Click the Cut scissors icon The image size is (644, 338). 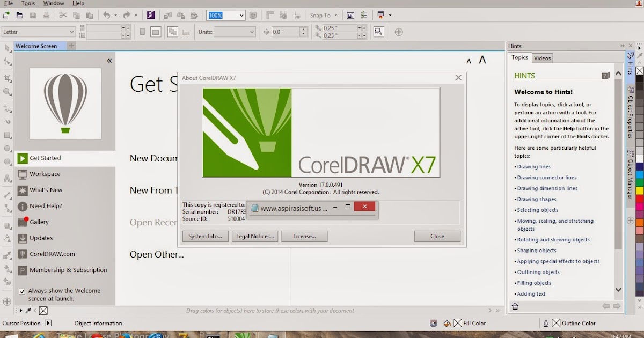(63, 15)
